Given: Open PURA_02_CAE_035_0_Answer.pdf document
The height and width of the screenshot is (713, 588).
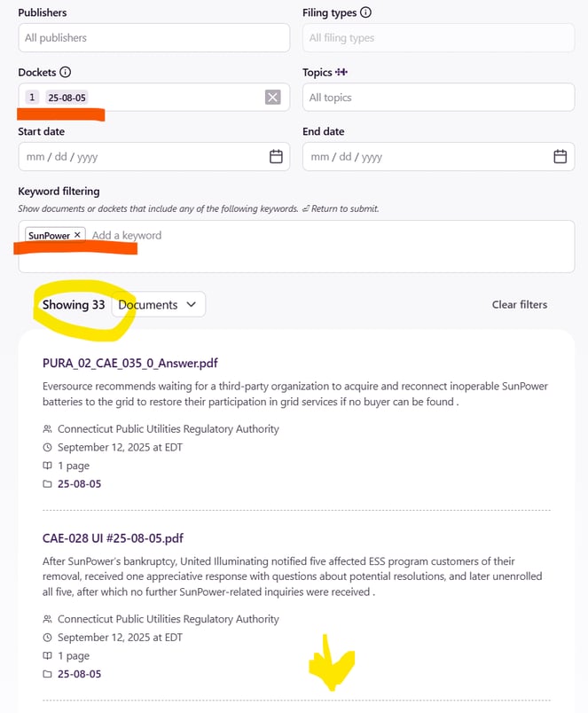Looking at the screenshot, I should pyautogui.click(x=130, y=363).
